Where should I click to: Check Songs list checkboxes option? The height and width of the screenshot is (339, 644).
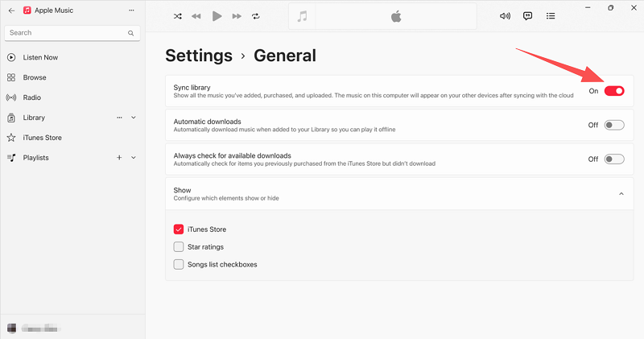[179, 264]
